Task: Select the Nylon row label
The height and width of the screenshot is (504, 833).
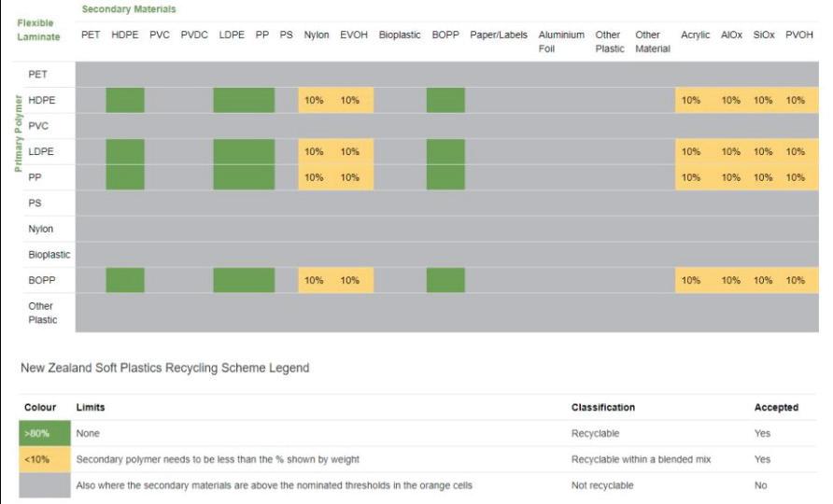Action: [x=41, y=229]
